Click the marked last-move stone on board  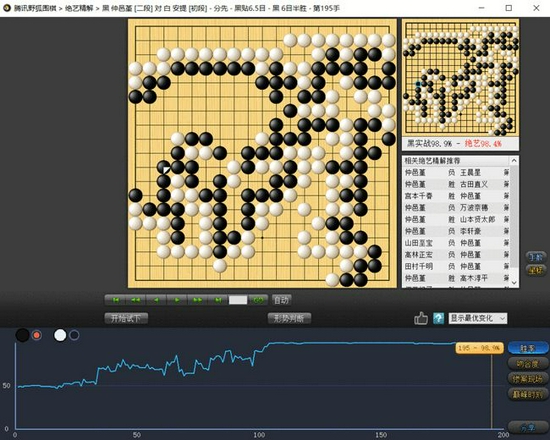point(164,167)
